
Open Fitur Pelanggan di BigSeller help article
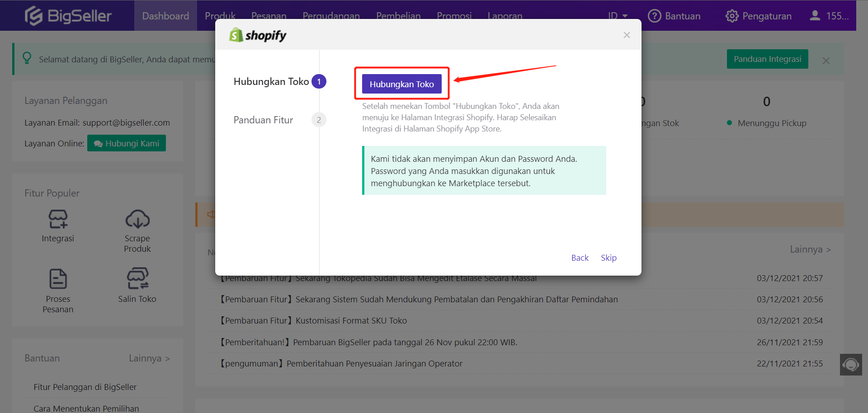pos(85,387)
